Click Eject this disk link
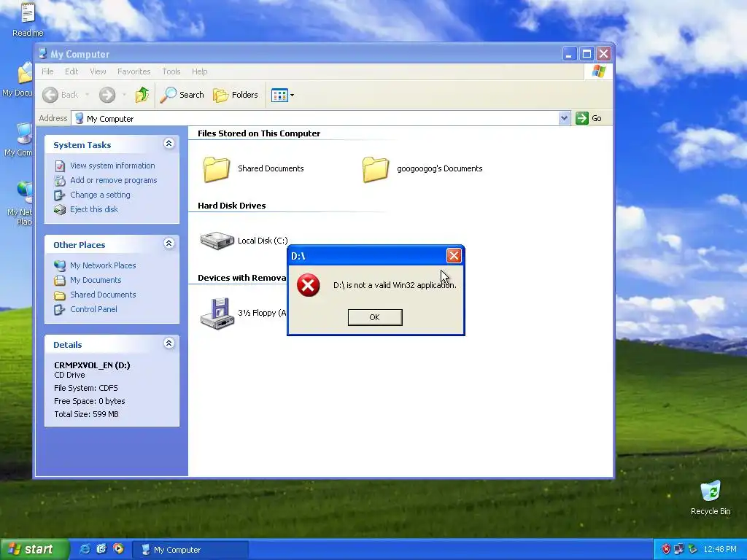 point(94,209)
